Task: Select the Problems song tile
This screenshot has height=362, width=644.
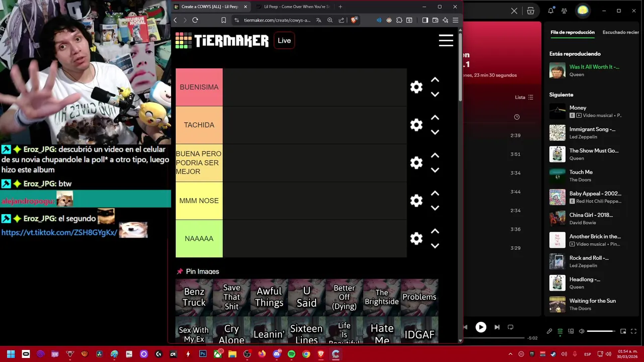Action: click(419, 297)
